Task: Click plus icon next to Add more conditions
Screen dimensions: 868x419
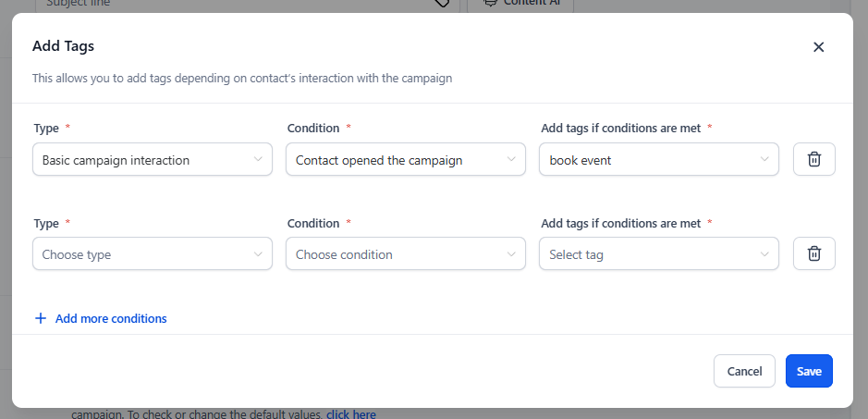Action: click(x=41, y=319)
